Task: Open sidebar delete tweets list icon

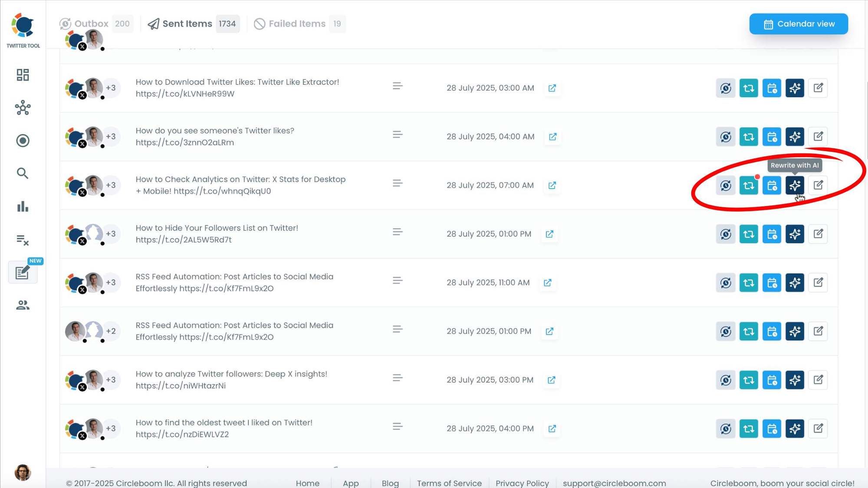Action: (23, 239)
